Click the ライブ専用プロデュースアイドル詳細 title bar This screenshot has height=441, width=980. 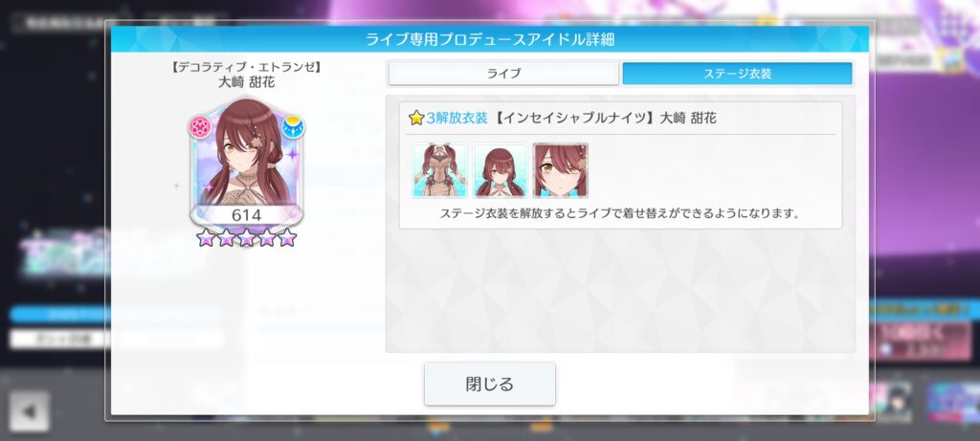(x=490, y=39)
